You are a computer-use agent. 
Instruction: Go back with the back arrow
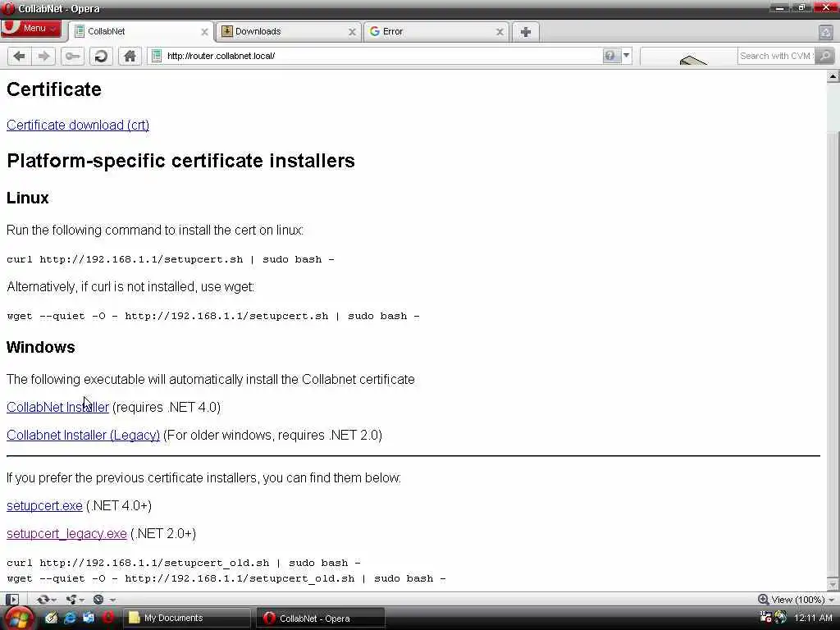pos(20,57)
